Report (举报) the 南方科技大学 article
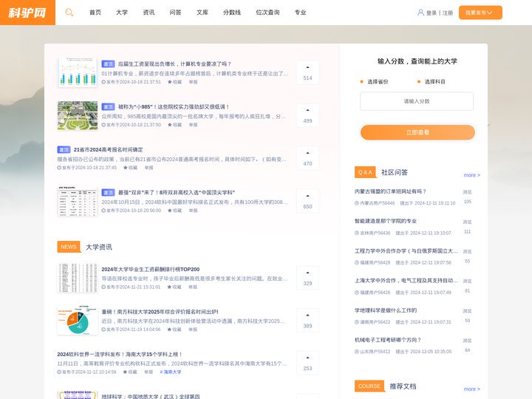 (x=193, y=330)
